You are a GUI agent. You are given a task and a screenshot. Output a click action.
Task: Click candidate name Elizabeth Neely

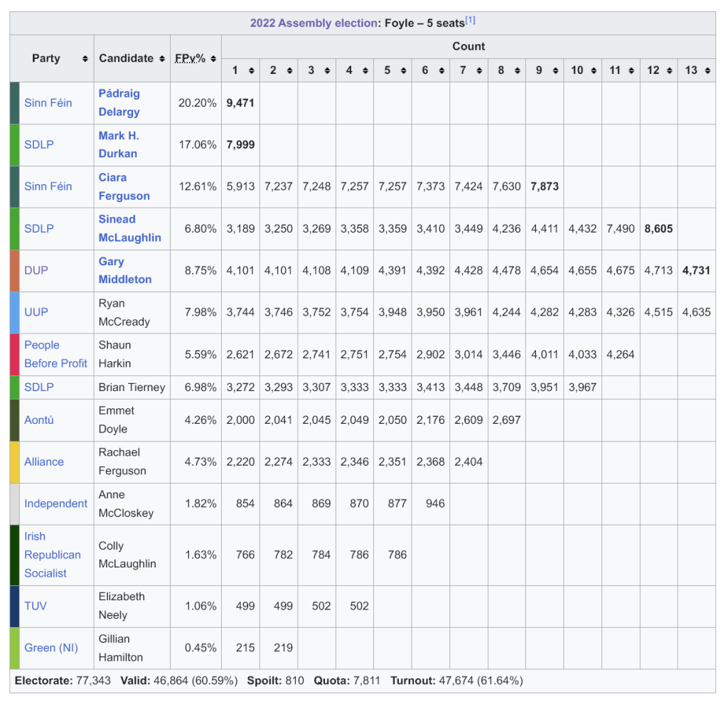(122, 606)
